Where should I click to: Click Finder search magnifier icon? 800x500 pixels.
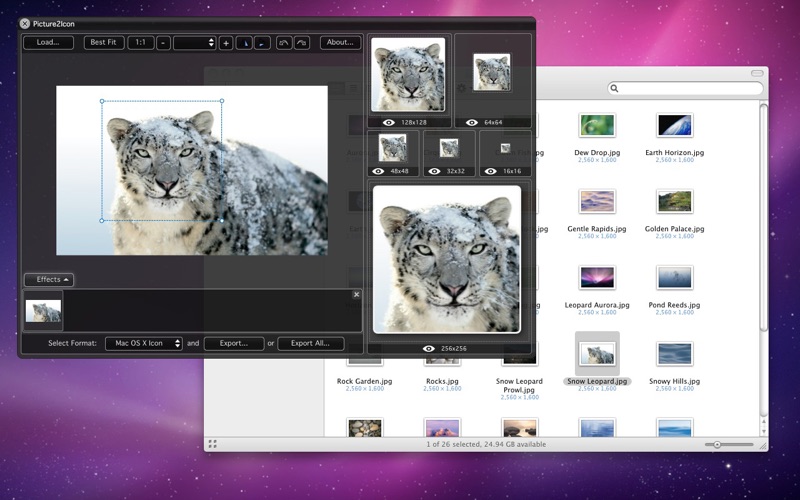coord(614,88)
